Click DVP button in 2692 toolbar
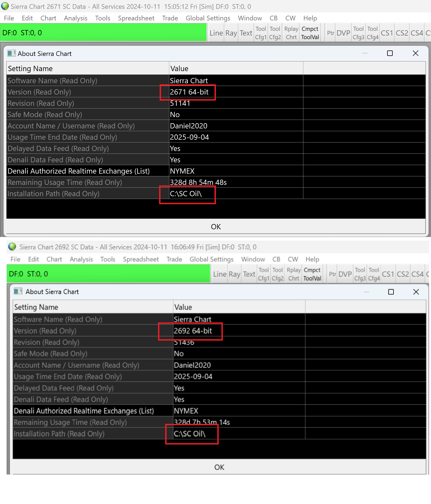This screenshot has height=504, width=431. (345, 274)
